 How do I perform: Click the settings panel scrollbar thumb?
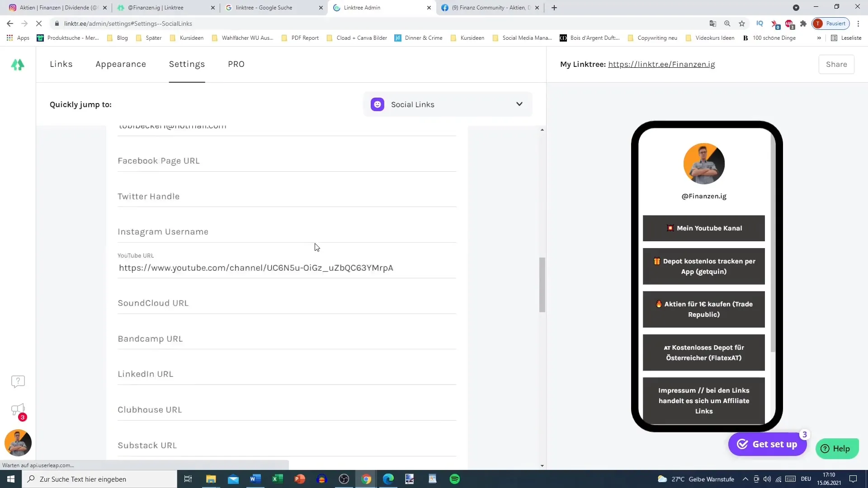click(x=542, y=285)
